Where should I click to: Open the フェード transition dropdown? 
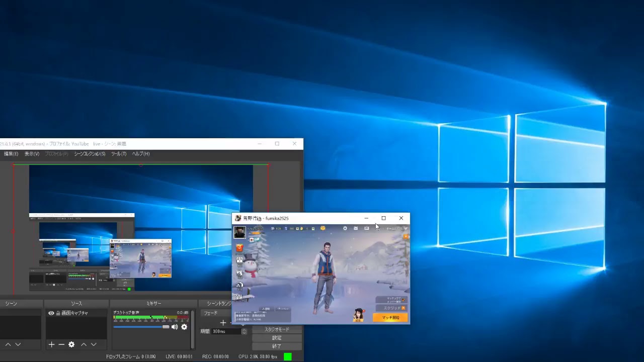(216, 313)
